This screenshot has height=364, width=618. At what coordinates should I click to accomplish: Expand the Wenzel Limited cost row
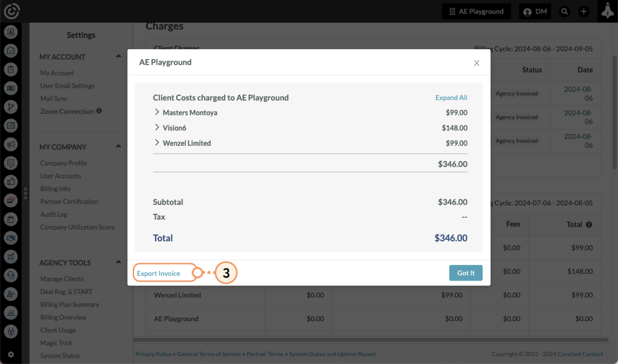(x=157, y=142)
